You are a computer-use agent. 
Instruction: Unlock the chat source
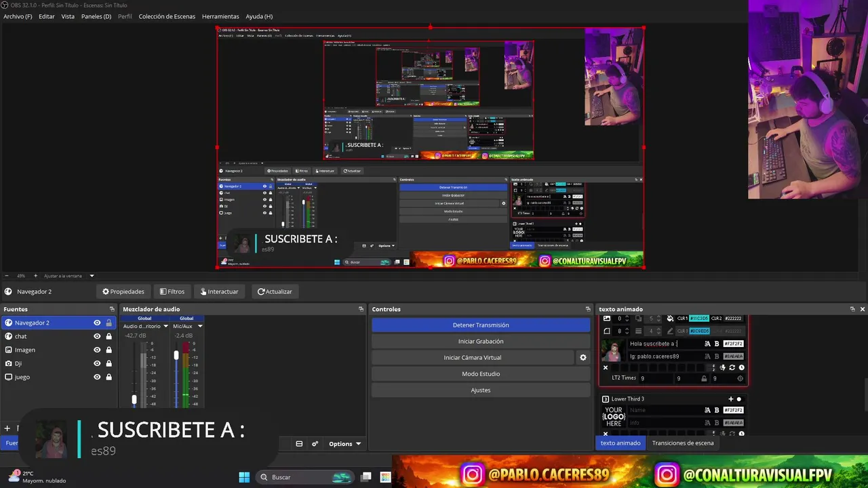(x=108, y=336)
